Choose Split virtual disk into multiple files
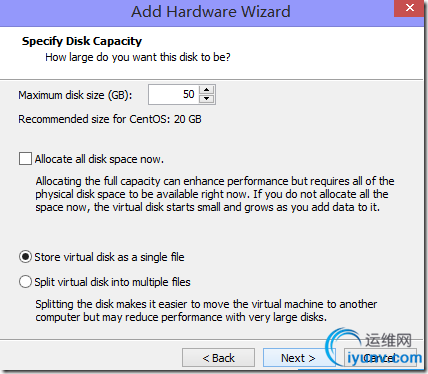Screen dimensions: 428x374 coord(25,282)
